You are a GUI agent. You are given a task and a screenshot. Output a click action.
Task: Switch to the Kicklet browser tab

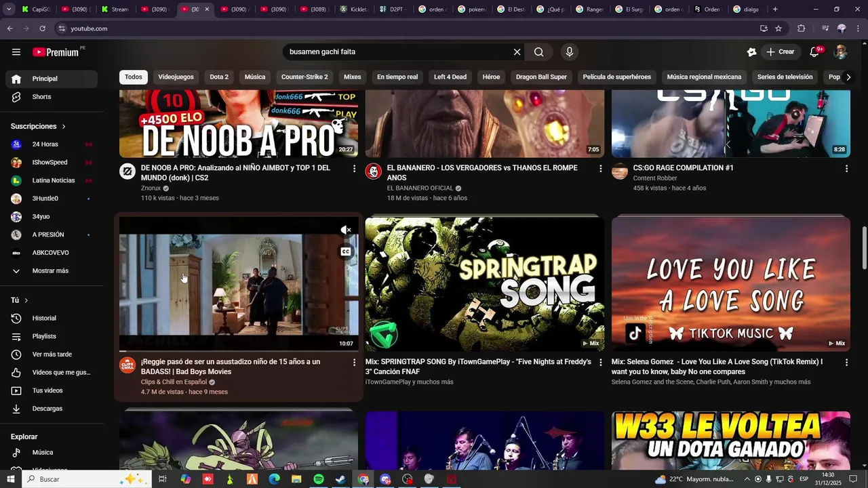354,9
